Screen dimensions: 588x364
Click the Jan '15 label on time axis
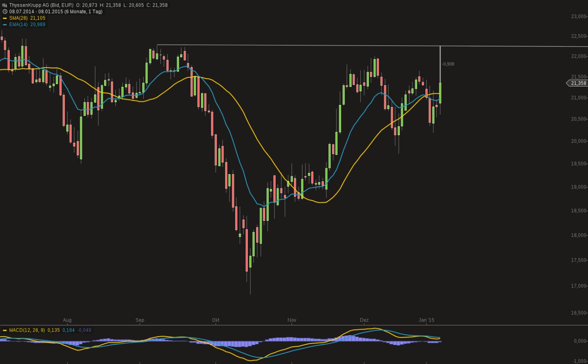(426, 320)
